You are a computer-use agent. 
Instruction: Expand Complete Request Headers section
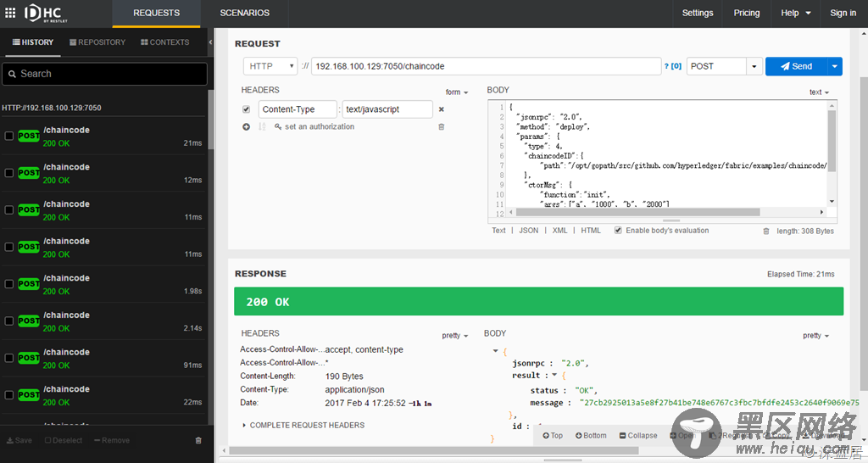tap(303, 425)
